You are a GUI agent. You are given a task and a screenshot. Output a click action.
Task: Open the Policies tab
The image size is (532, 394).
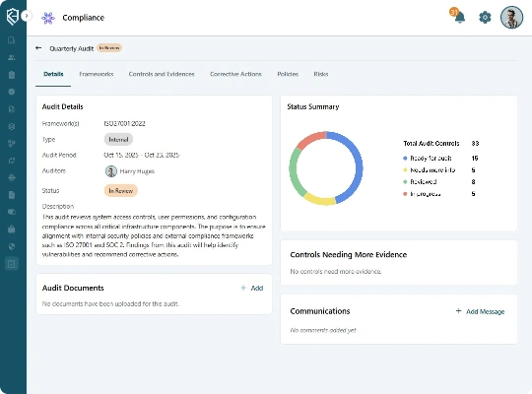pos(288,74)
